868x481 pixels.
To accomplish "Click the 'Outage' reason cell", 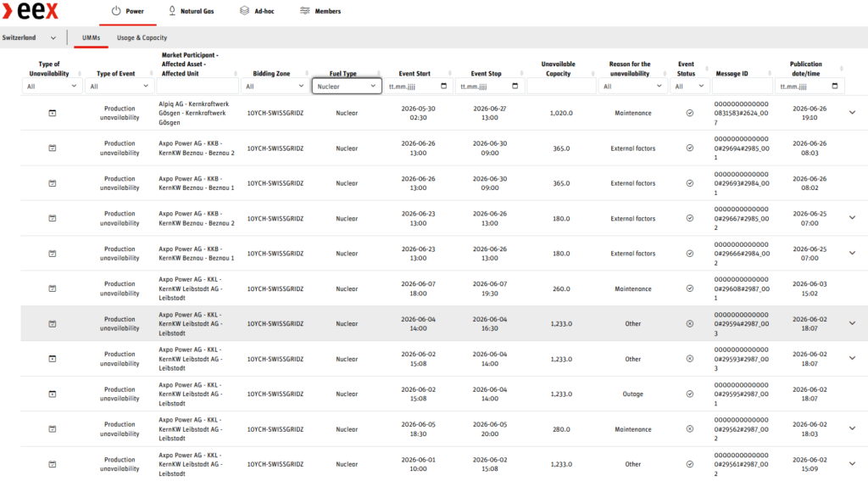I will coord(632,394).
